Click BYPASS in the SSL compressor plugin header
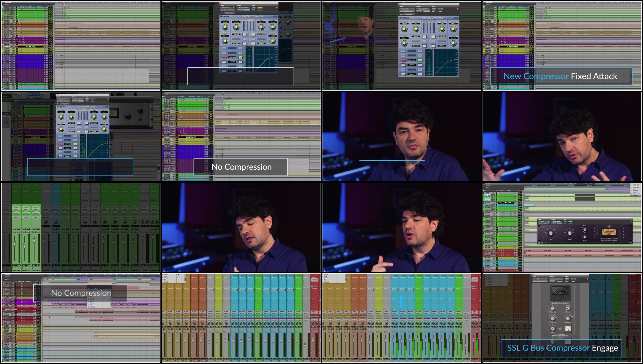The image size is (643, 364). click(x=573, y=279)
